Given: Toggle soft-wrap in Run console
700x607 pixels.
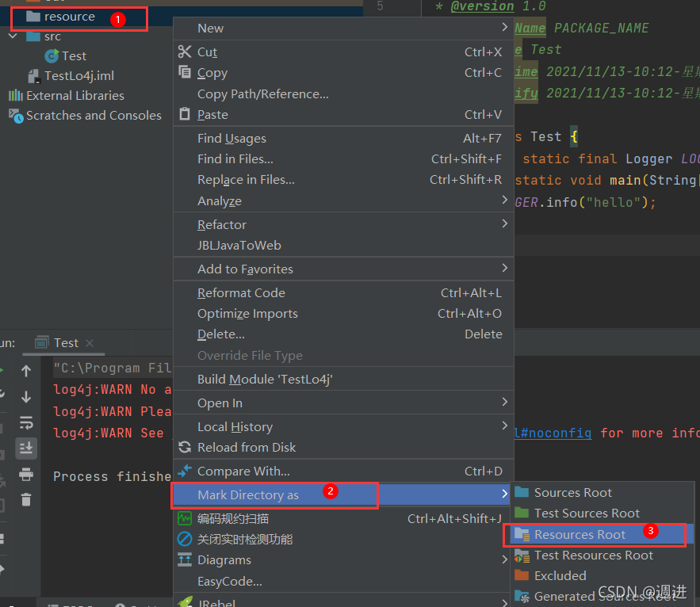Looking at the screenshot, I should tap(26, 422).
